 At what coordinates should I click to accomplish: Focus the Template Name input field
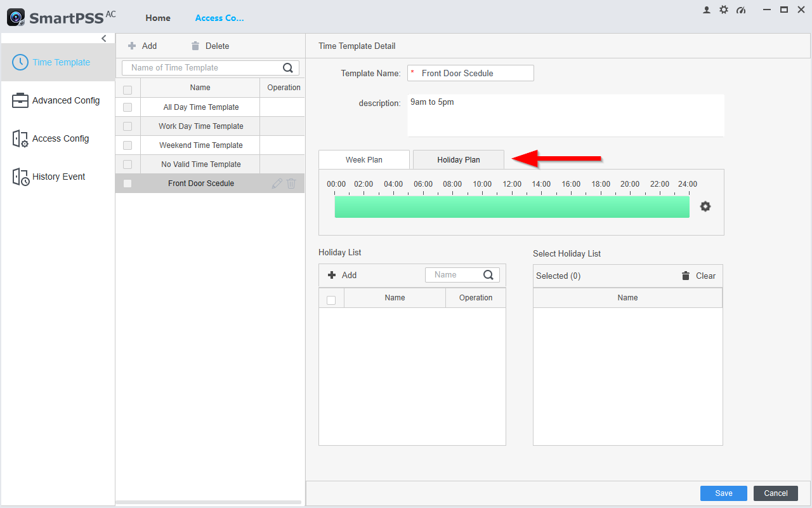tap(471, 73)
